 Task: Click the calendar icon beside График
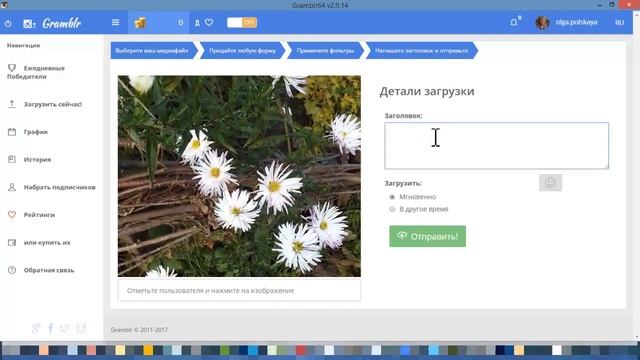(12, 131)
